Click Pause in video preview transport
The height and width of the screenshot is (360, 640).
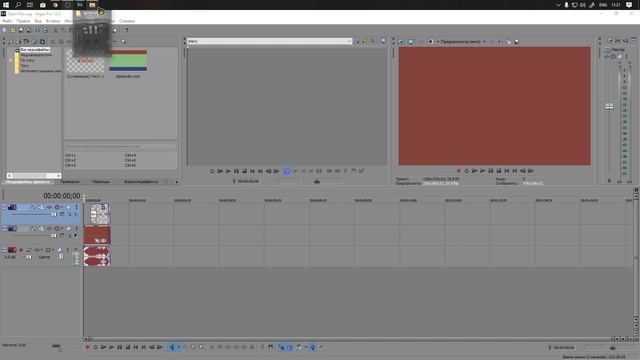[x=491, y=171]
